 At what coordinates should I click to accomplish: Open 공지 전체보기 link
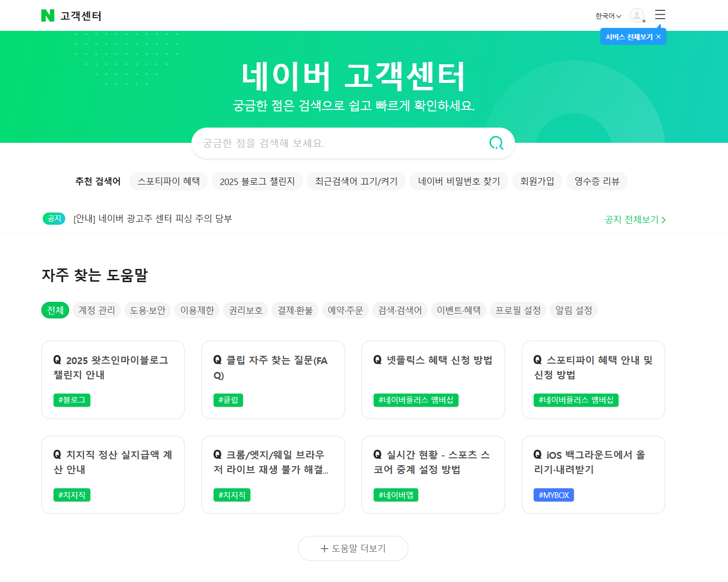[635, 219]
